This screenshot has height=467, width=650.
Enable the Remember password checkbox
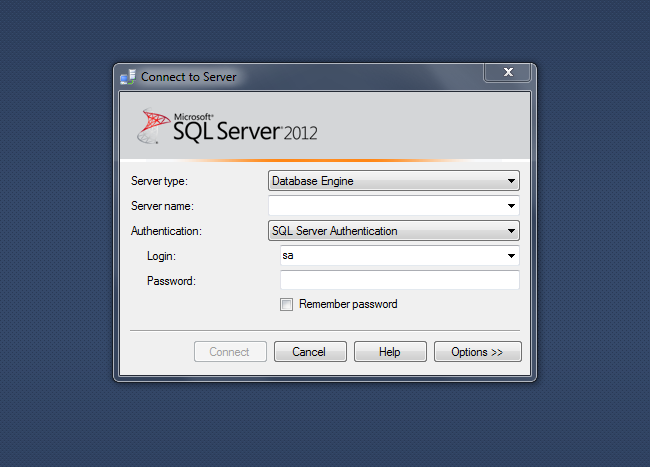[x=286, y=305]
